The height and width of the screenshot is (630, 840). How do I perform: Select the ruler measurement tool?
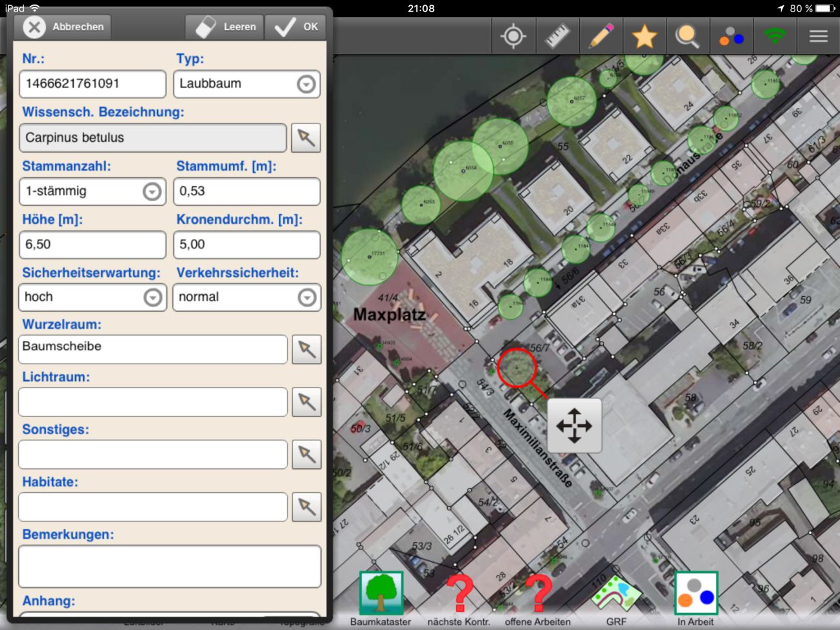pyautogui.click(x=557, y=36)
